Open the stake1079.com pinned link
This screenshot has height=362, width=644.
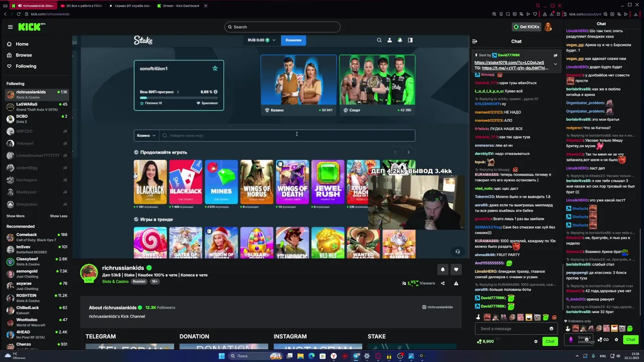(x=509, y=63)
